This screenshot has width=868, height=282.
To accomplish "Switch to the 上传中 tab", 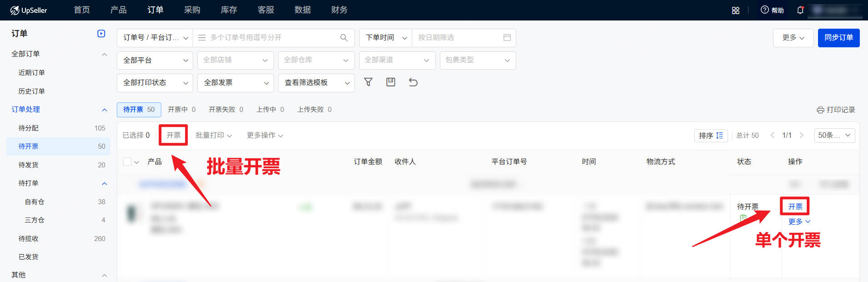I will (270, 110).
